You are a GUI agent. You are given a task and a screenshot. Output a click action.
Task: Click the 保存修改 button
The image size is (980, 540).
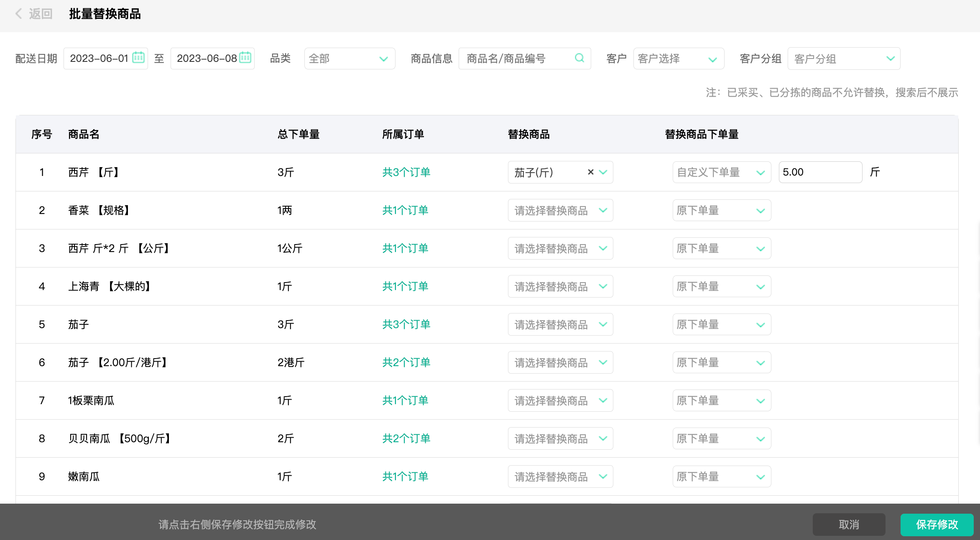(x=937, y=525)
